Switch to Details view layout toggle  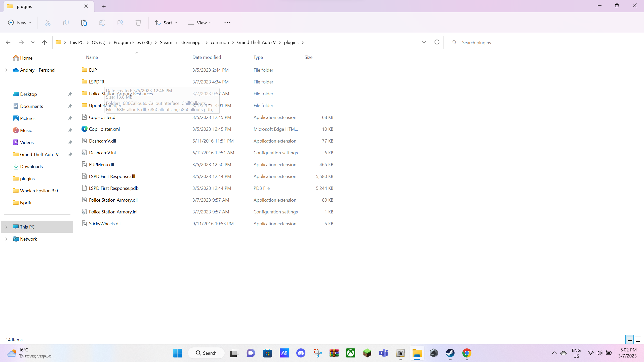[630, 340]
